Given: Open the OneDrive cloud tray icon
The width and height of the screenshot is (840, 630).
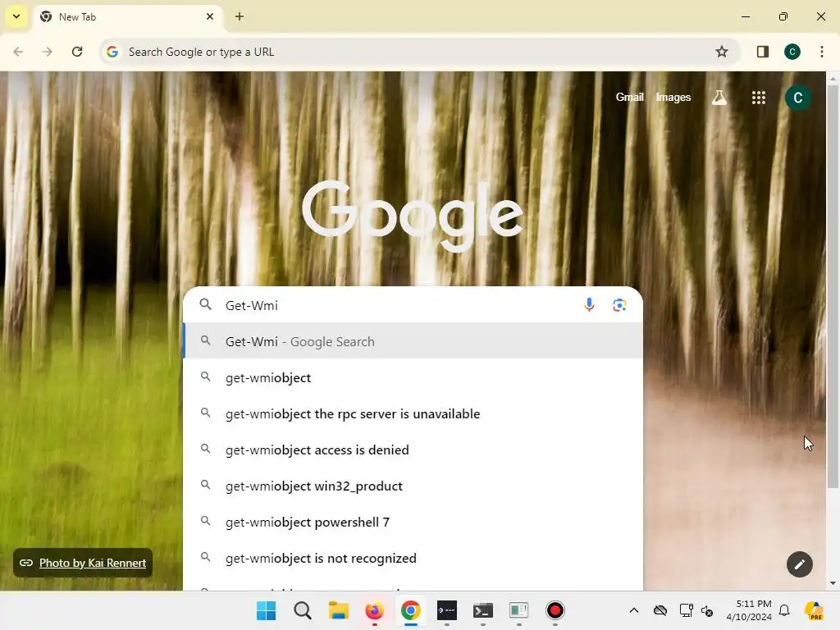Looking at the screenshot, I should [660, 610].
